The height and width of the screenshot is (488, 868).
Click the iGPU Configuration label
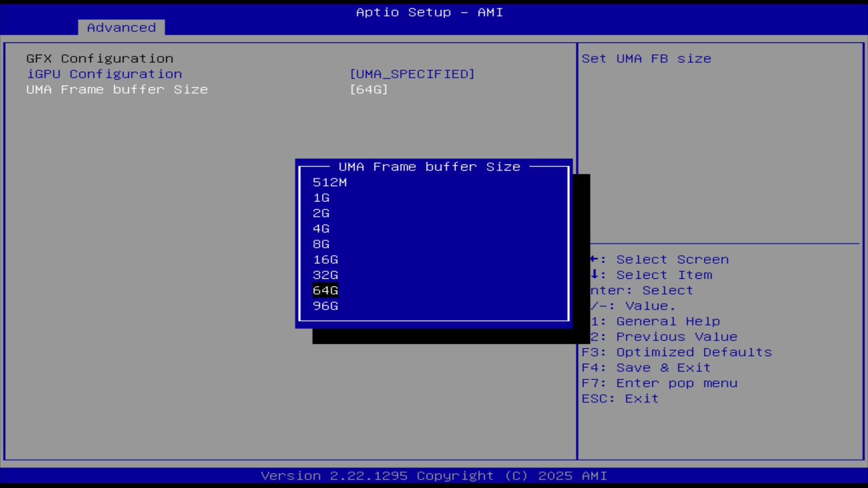pyautogui.click(x=104, y=74)
